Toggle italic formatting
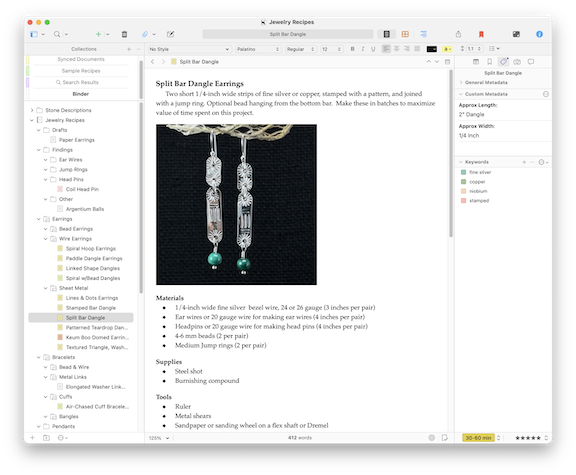The width and height of the screenshot is (576, 475). coord(363,49)
